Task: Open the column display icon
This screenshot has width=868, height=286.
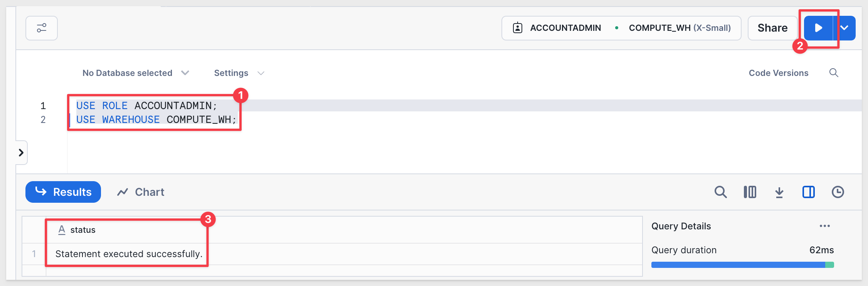Action: 750,192
